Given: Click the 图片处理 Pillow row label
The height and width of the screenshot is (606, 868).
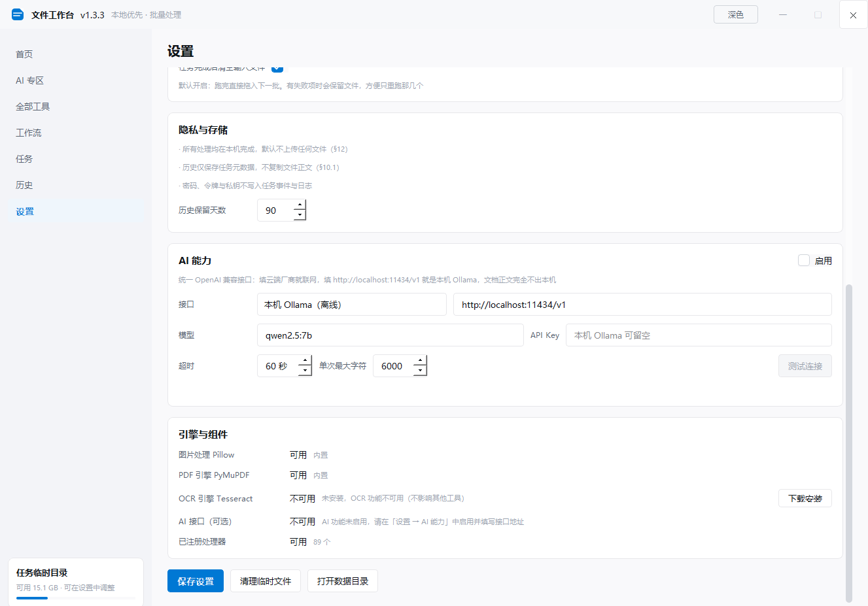Looking at the screenshot, I should [207, 455].
